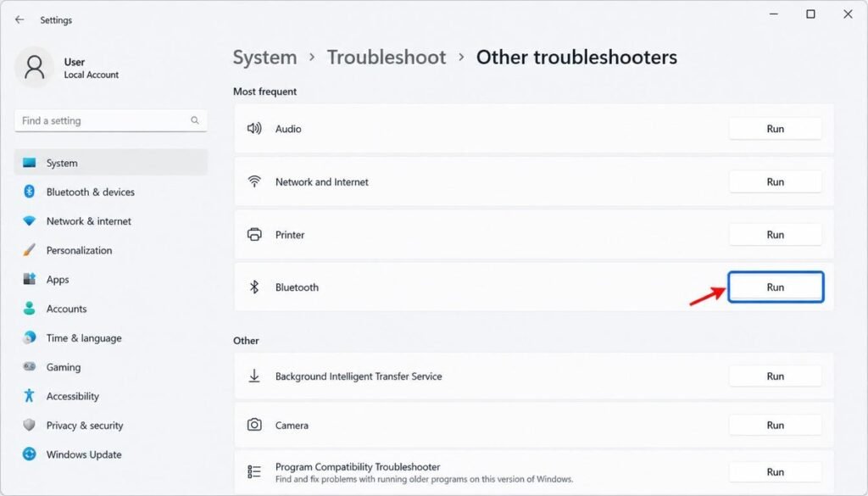This screenshot has width=868, height=496.
Task: Open Network & internet settings
Action: 111,221
